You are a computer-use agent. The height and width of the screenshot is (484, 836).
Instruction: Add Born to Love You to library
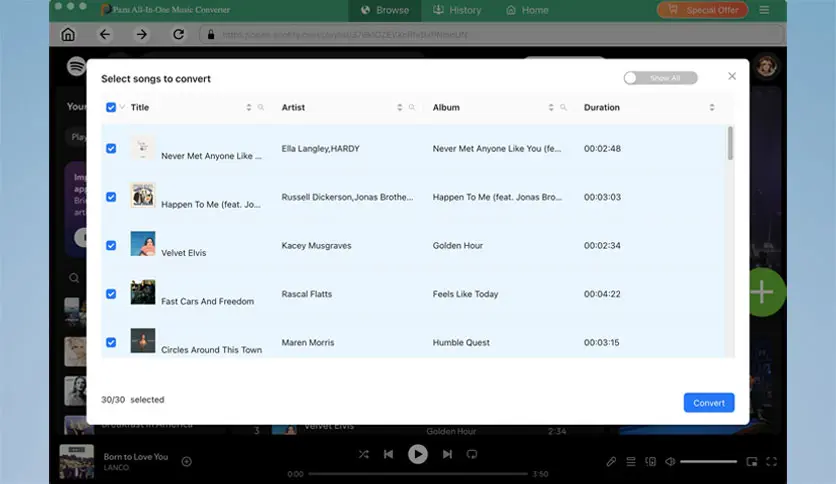pos(187,462)
